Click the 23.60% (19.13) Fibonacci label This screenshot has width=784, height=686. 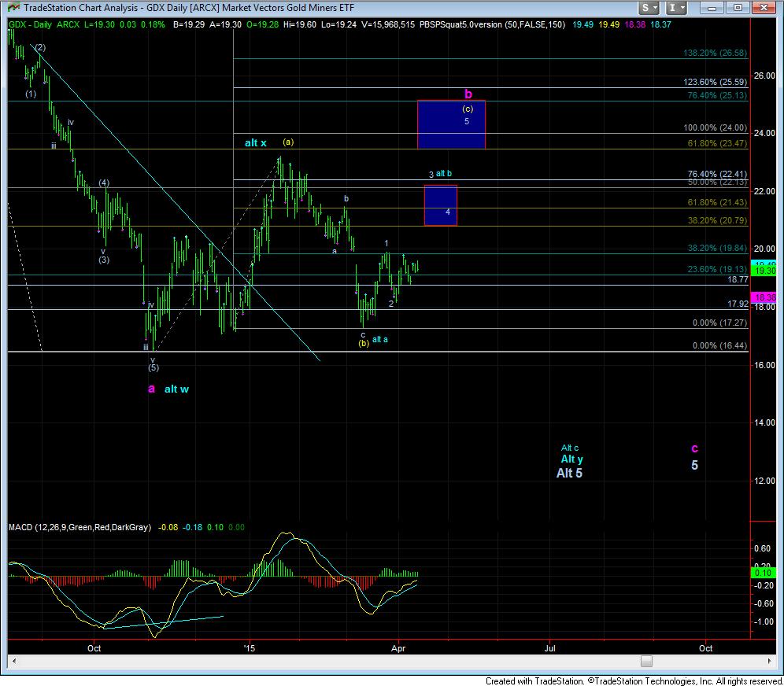717,269
